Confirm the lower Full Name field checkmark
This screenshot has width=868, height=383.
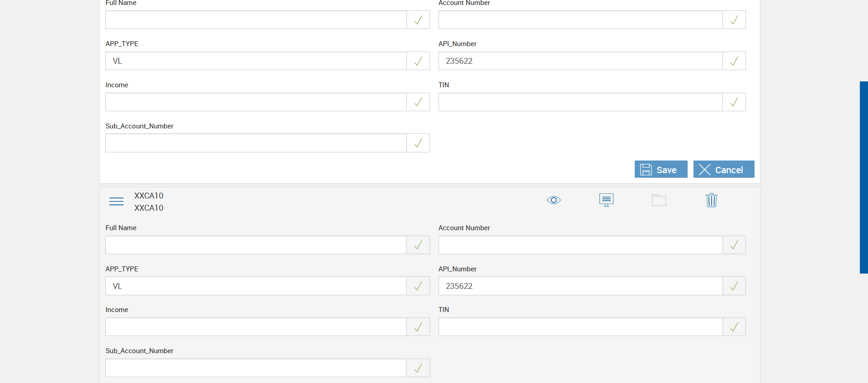(x=418, y=245)
